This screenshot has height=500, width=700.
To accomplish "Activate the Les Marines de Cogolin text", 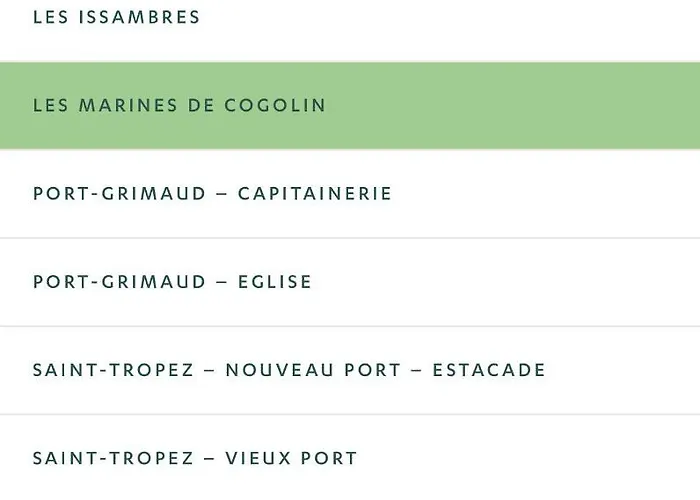I will point(179,105).
